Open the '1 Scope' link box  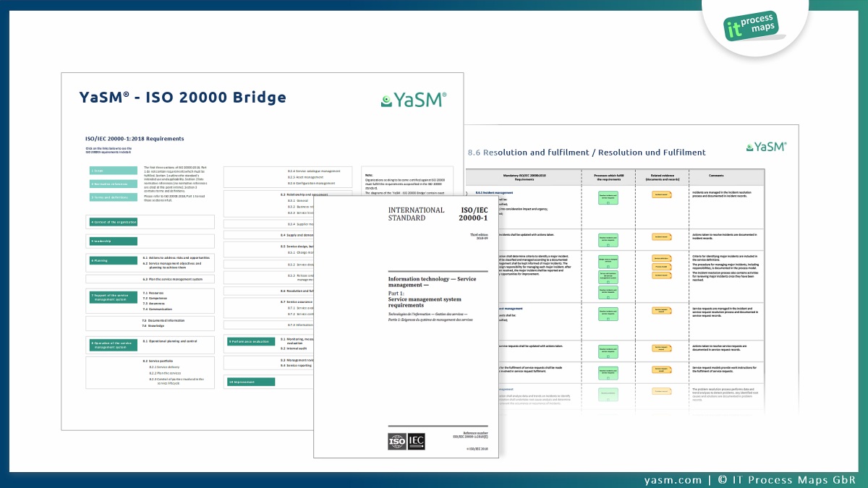[113, 171]
